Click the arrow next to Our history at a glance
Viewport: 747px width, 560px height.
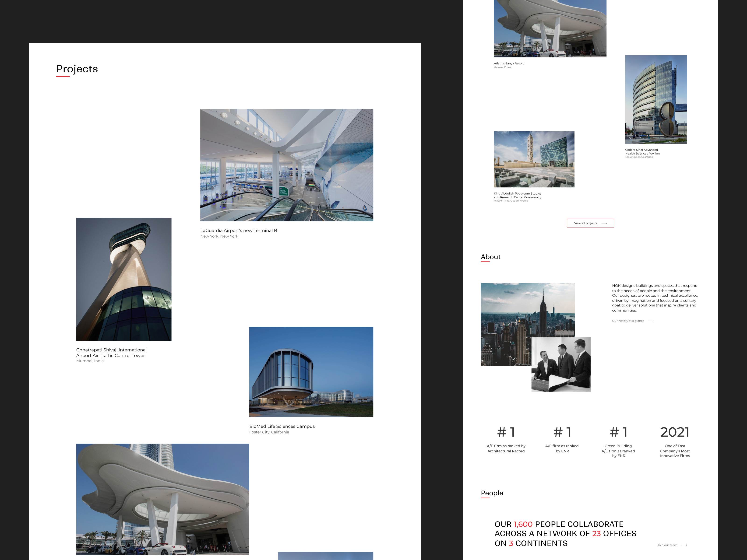651,321
